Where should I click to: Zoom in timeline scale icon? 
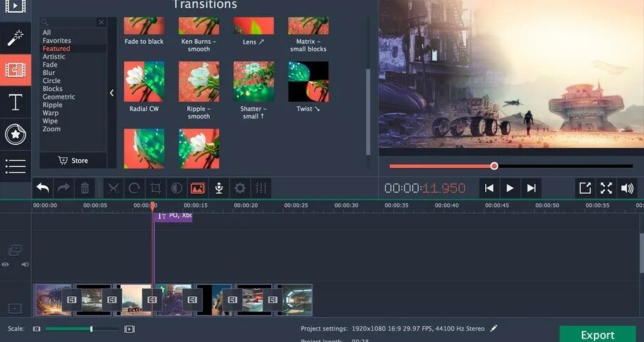tap(129, 329)
